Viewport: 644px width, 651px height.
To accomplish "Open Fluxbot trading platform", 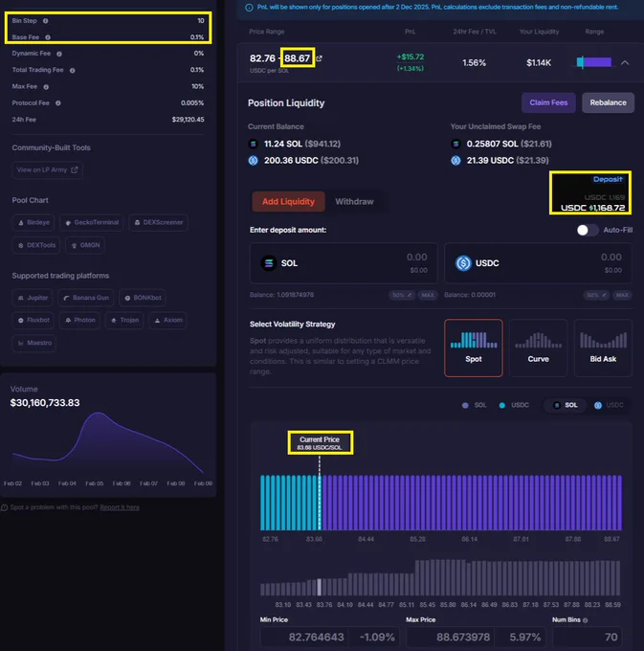I will point(33,320).
